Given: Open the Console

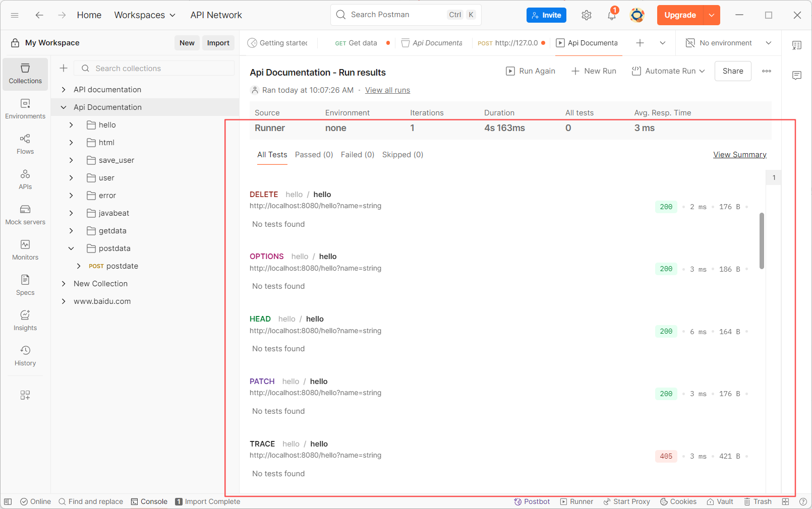Looking at the screenshot, I should [149, 501].
